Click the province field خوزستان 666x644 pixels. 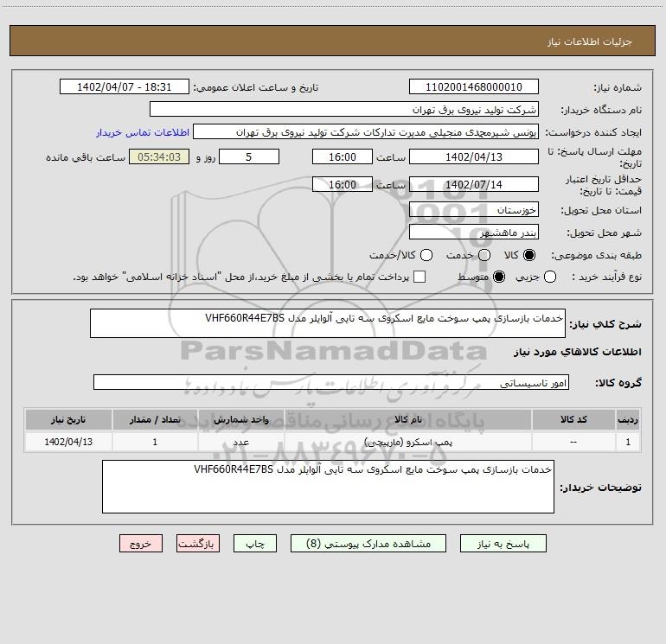(474, 209)
